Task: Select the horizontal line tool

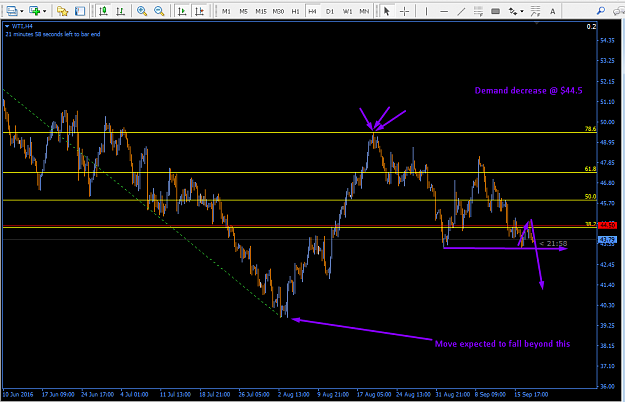Action: pyautogui.click(x=444, y=12)
